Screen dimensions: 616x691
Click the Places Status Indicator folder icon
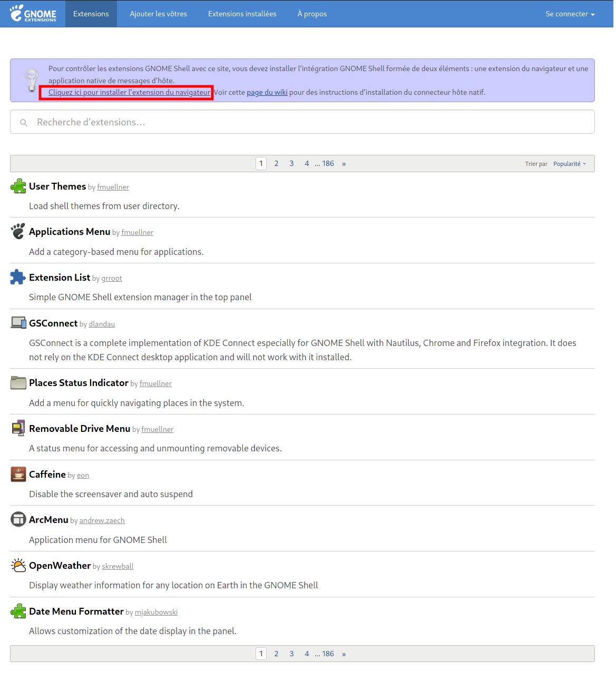(18, 383)
